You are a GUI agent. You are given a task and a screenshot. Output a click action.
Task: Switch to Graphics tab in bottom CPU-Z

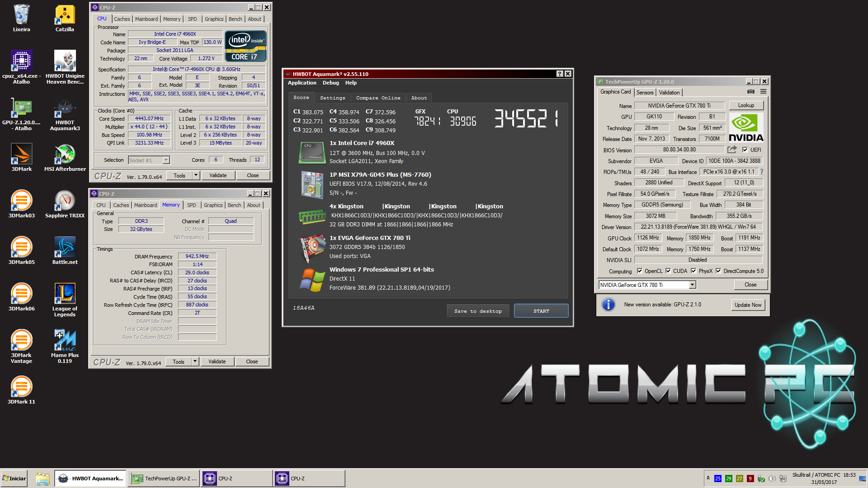213,205
